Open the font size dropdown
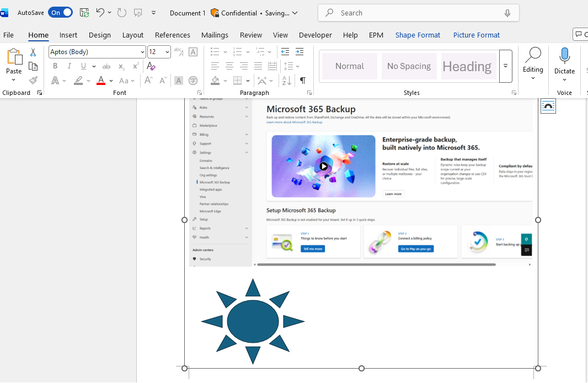The image size is (588, 383). coord(167,52)
